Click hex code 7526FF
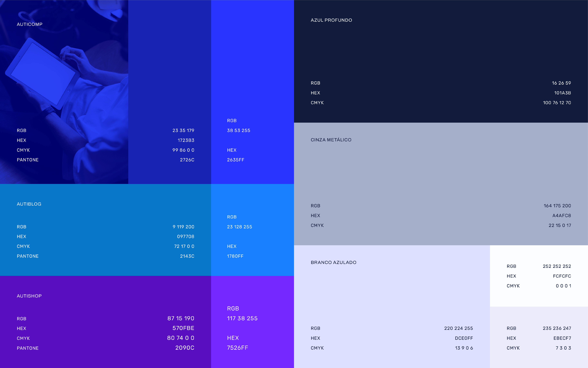 coord(238,348)
